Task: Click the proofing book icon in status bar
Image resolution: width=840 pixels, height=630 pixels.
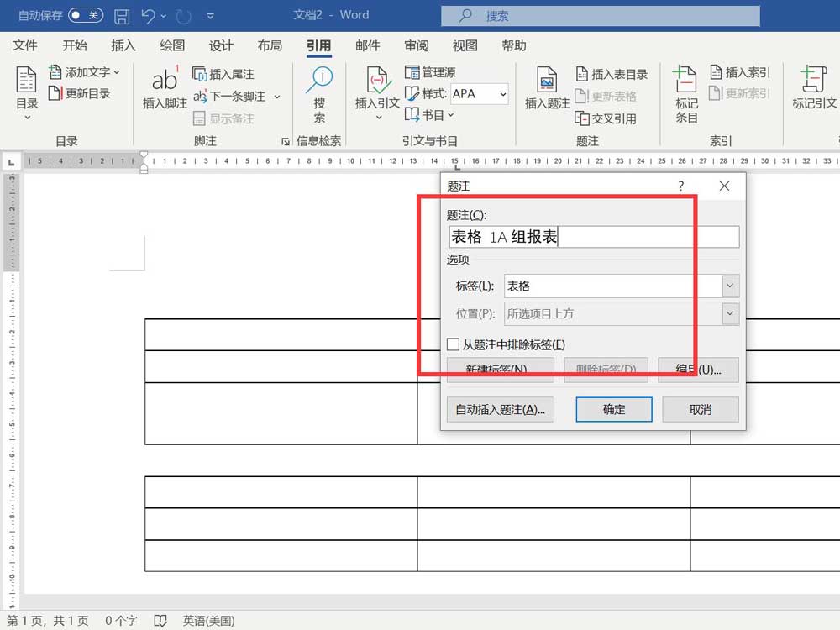Action: (x=160, y=621)
